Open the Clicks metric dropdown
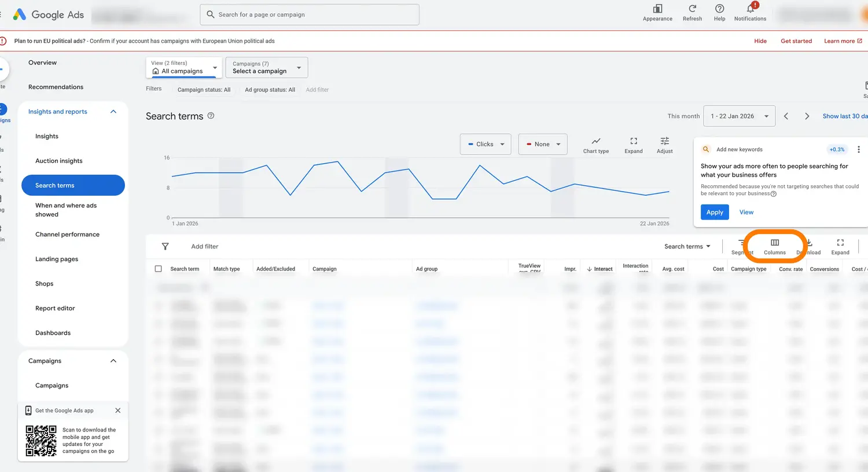868x472 pixels. click(x=485, y=144)
